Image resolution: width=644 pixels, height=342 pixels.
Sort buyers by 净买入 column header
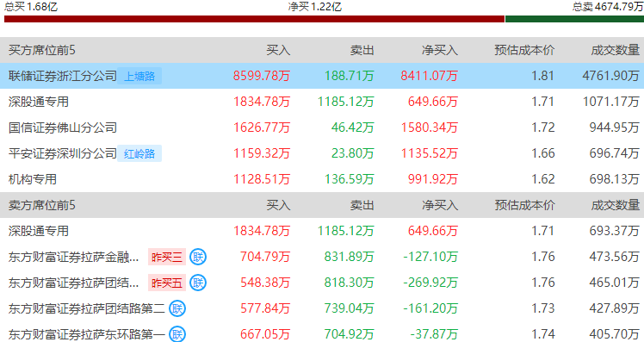(440, 50)
